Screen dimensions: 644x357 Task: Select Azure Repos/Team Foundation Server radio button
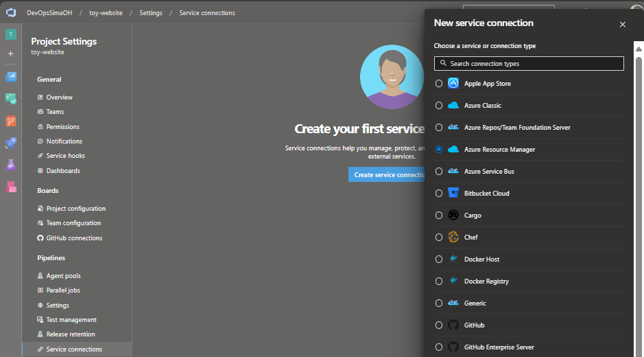point(439,128)
